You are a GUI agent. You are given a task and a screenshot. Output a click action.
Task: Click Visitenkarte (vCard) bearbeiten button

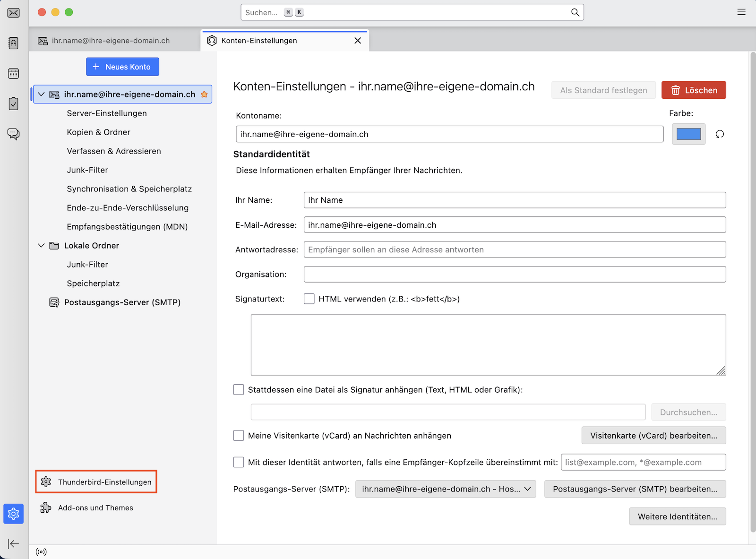(653, 436)
